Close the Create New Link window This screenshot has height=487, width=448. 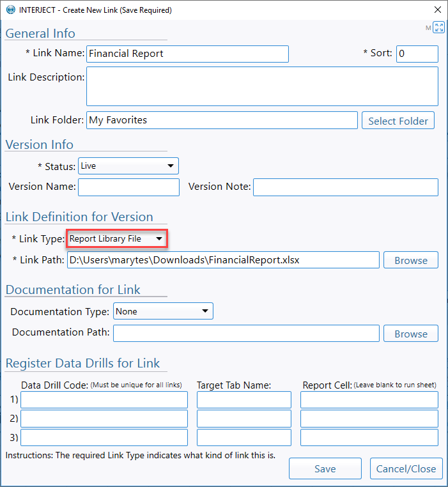[x=437, y=10]
